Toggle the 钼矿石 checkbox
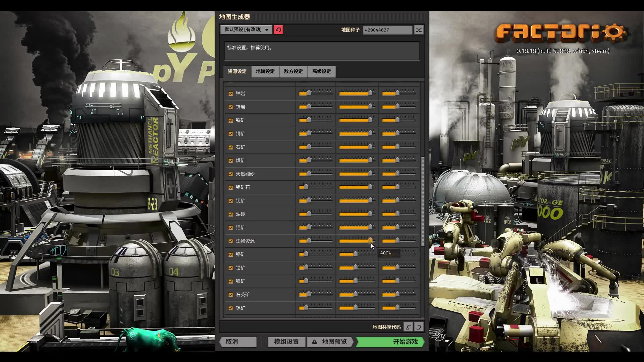The width and height of the screenshot is (644, 362). pos(231,188)
